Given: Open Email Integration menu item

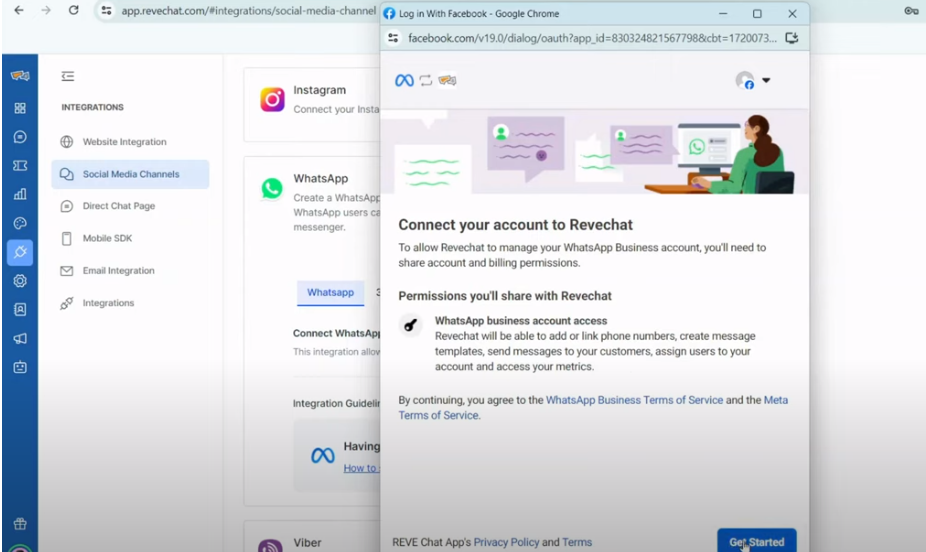Looking at the screenshot, I should [x=130, y=270].
